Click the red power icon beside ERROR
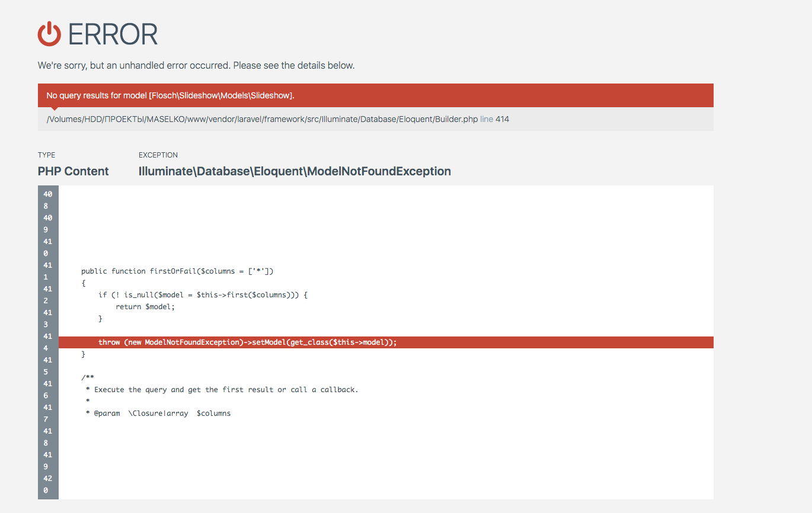The image size is (812, 513). (x=49, y=34)
